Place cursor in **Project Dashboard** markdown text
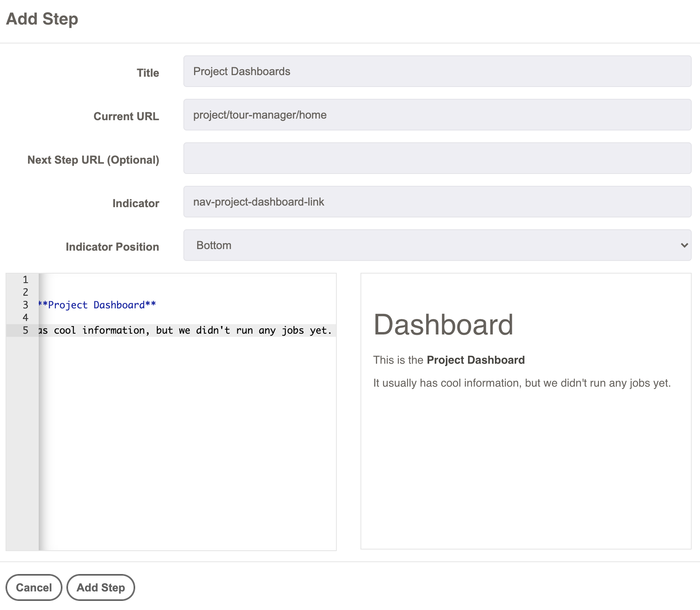Viewport: 700px width, 610px height. coord(97,305)
